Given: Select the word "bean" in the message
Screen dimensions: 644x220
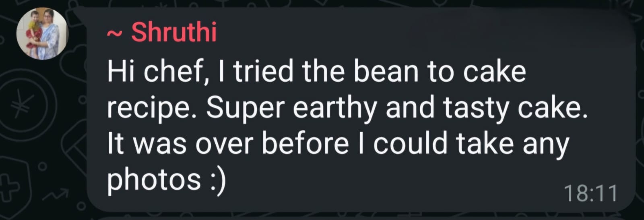Looking at the screenshot, I should pos(386,71).
